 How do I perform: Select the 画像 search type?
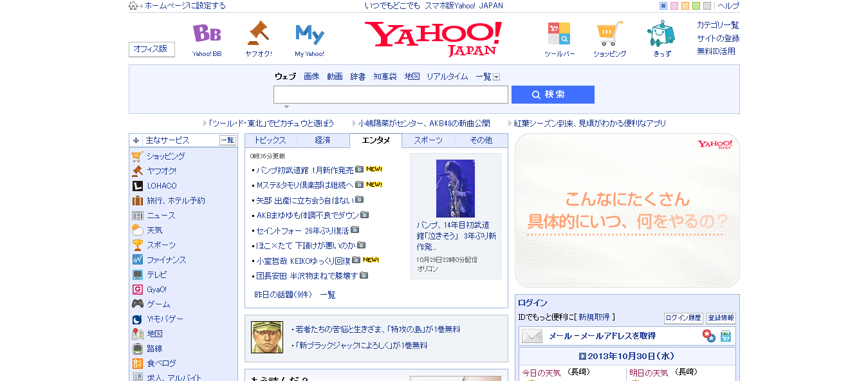(x=311, y=77)
